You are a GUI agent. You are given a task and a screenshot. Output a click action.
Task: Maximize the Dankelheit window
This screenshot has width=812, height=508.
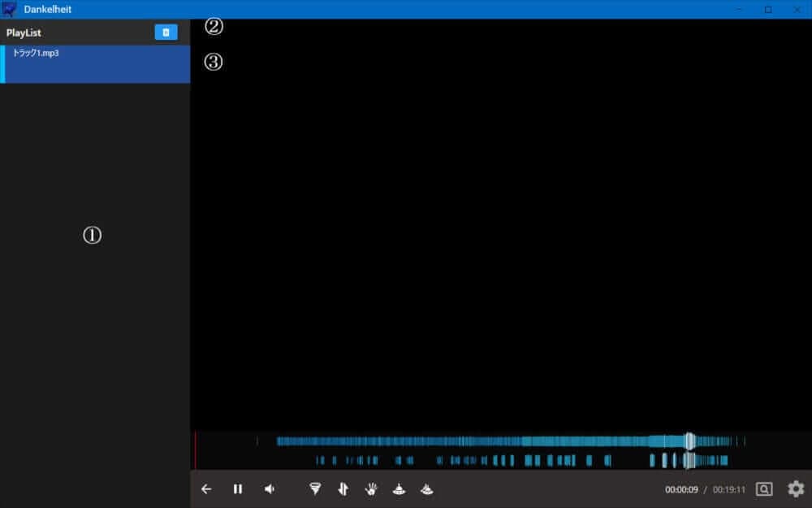click(x=768, y=9)
